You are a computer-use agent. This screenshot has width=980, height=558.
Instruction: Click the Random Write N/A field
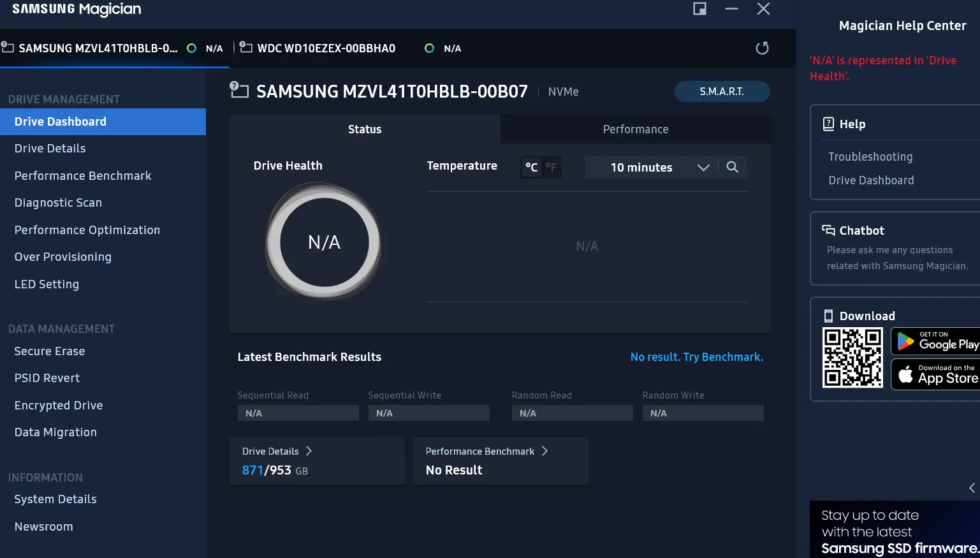click(703, 413)
